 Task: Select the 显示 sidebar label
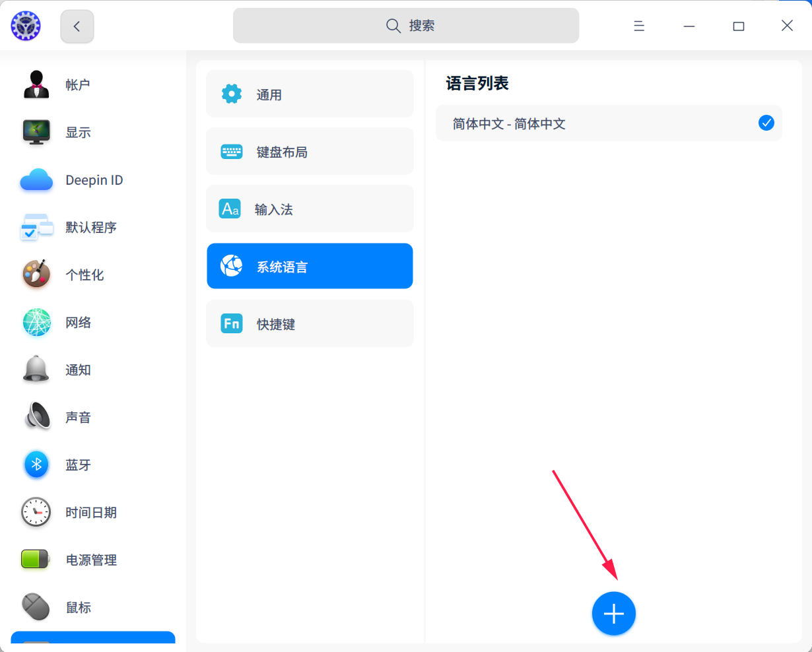point(78,132)
